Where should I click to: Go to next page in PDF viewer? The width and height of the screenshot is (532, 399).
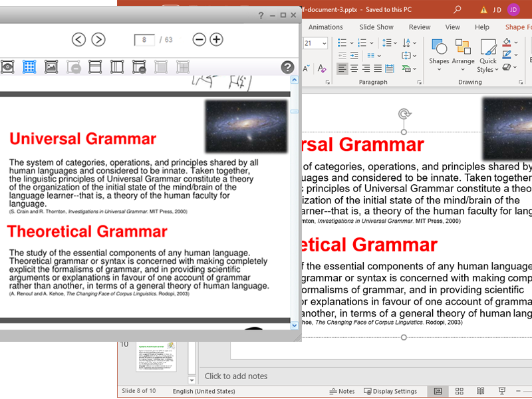[98, 40]
